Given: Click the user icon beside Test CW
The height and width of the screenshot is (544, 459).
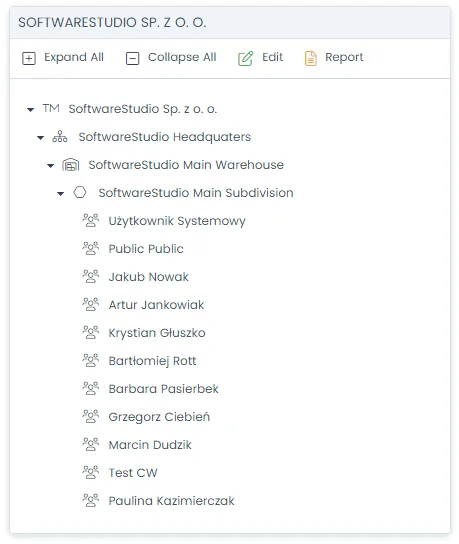Looking at the screenshot, I should point(91,473).
